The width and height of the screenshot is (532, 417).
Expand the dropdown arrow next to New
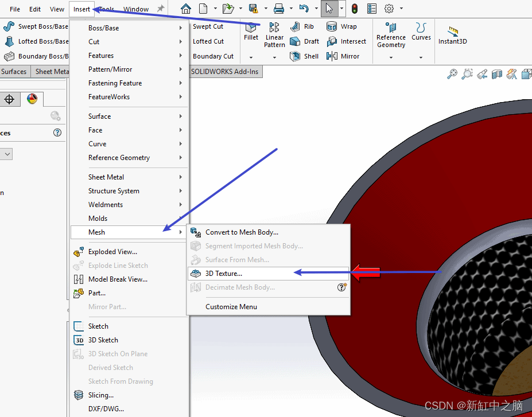(215, 9)
